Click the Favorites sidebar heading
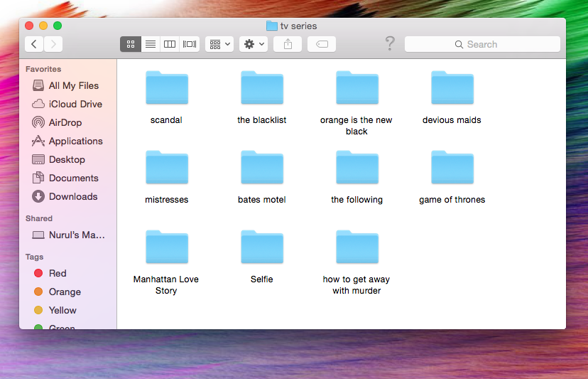Image resolution: width=588 pixels, height=379 pixels. tap(43, 69)
